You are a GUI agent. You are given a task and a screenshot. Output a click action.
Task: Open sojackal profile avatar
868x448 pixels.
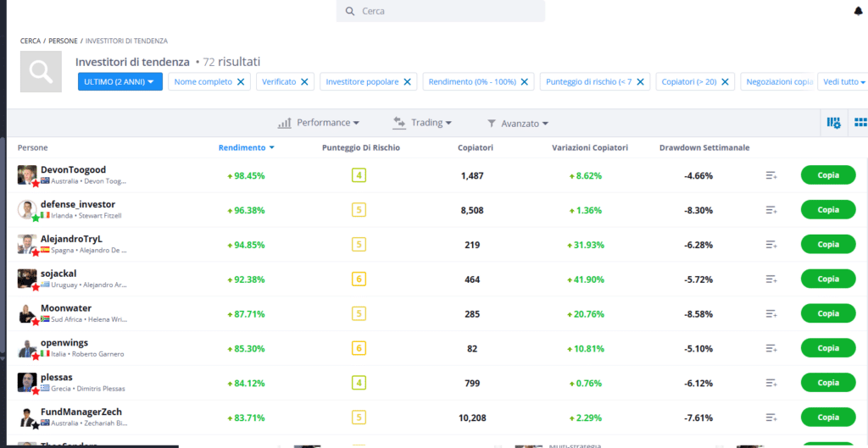pyautogui.click(x=27, y=279)
